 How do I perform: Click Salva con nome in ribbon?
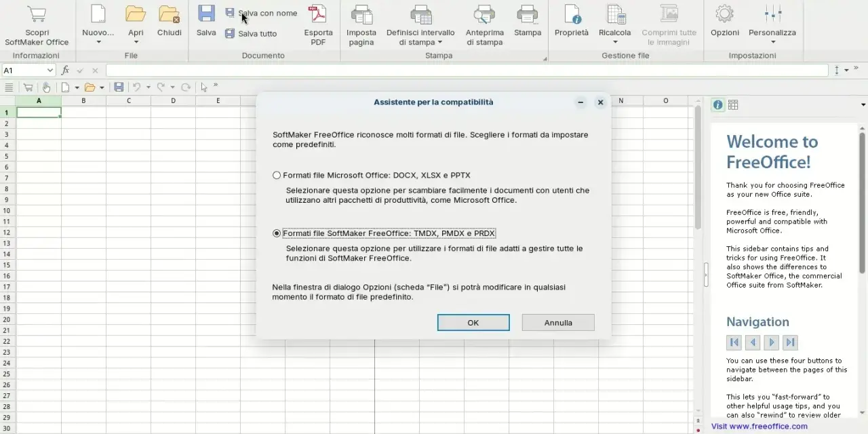(x=261, y=13)
